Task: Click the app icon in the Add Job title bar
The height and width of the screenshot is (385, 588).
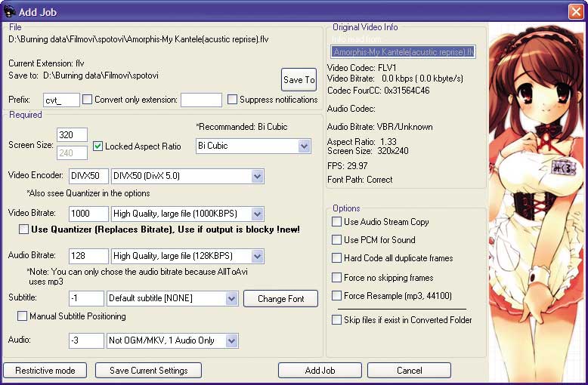Action: (x=9, y=11)
